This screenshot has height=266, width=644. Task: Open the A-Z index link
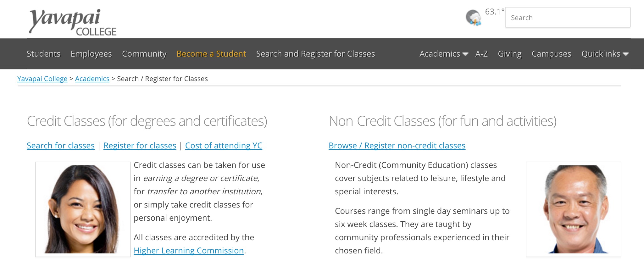point(481,54)
